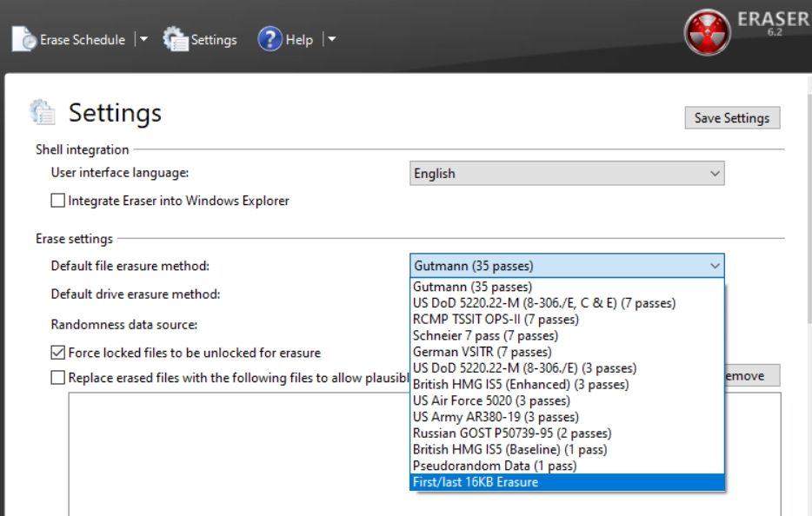Click the Settings page header icon

point(43,112)
